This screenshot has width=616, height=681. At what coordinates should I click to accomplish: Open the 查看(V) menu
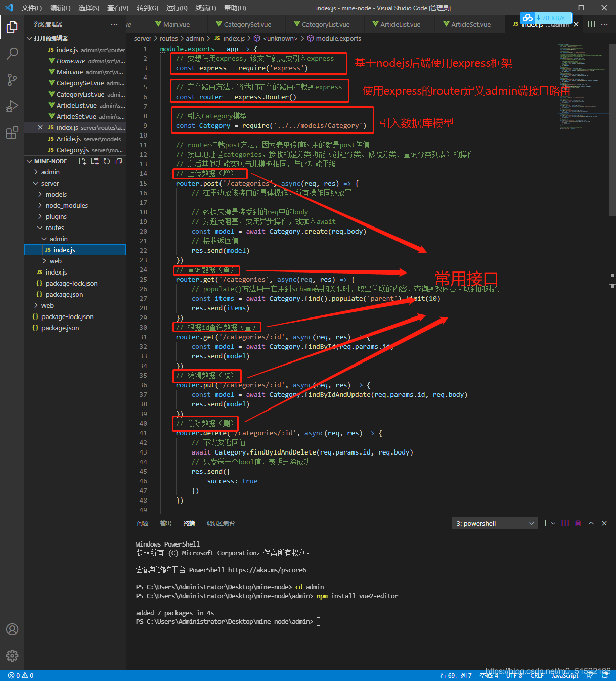point(118,8)
